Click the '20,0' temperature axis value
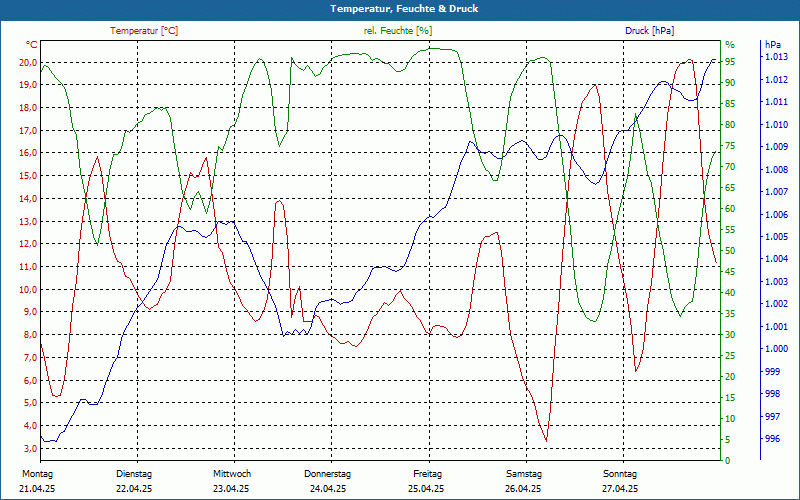The image size is (800, 500). [28, 62]
